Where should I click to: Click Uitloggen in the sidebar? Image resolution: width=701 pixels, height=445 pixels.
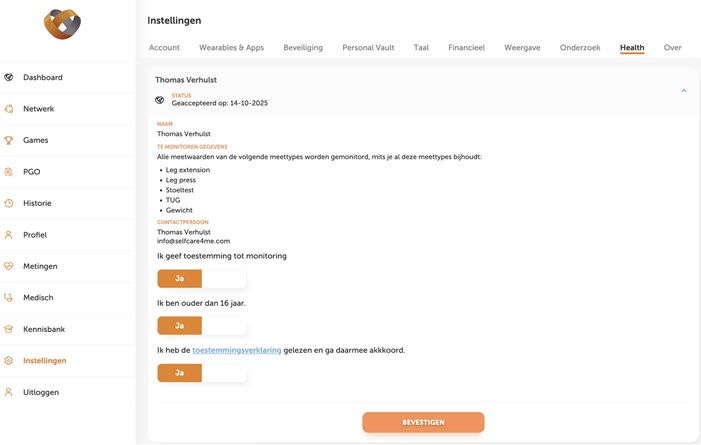41,392
